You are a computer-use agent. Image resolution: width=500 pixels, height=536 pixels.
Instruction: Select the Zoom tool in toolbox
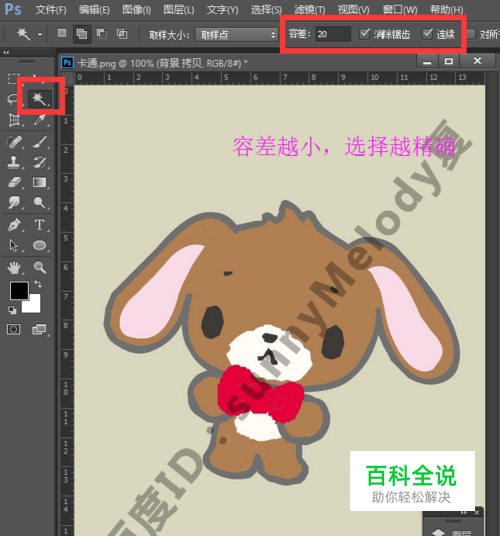pos(40,267)
